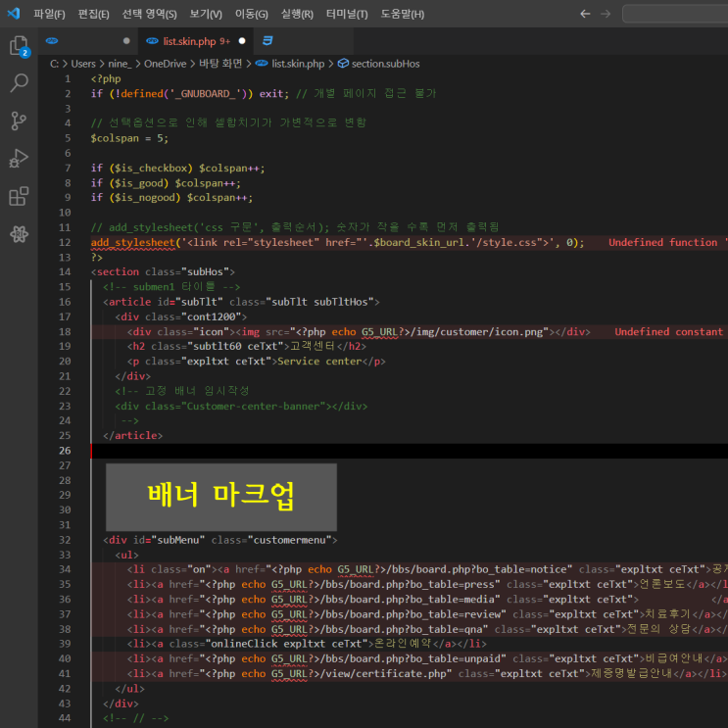
Task: Open the Explorer view in activity bar
Action: pyautogui.click(x=18, y=45)
